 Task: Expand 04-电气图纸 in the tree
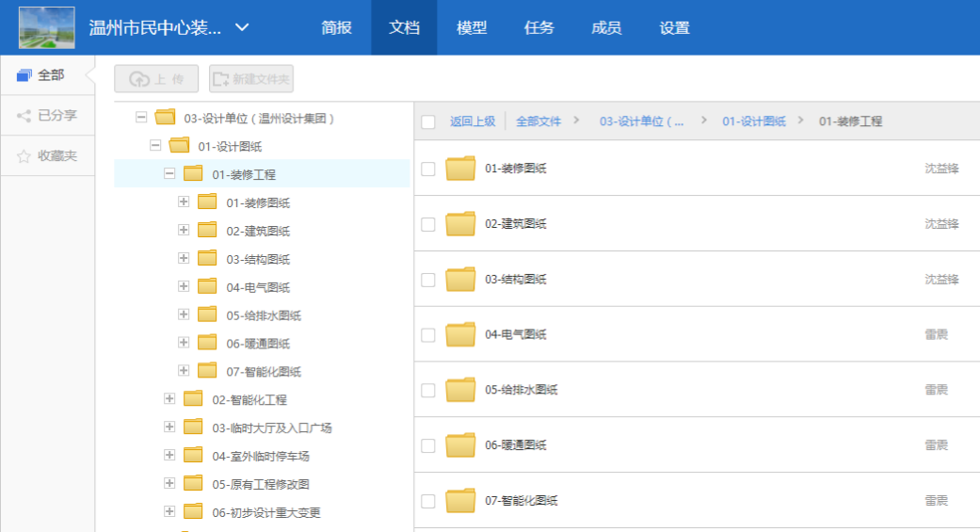pyautogui.click(x=184, y=286)
